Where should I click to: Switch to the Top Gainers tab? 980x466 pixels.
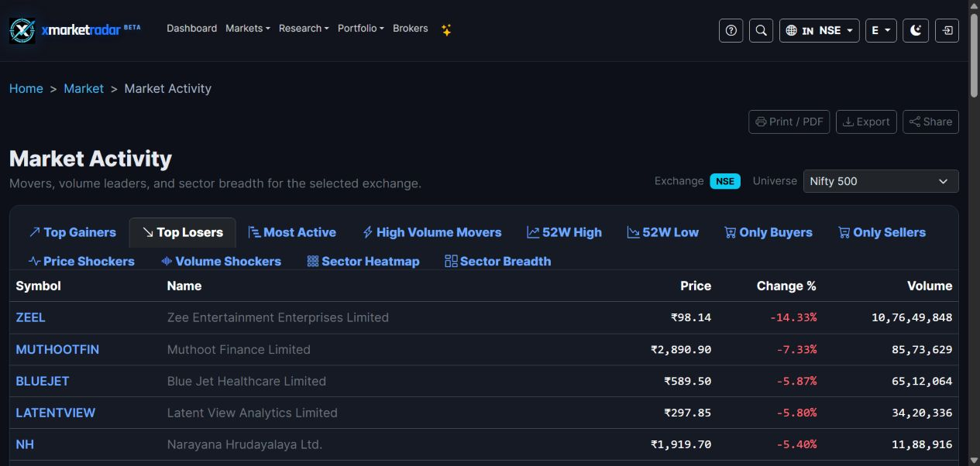click(72, 232)
